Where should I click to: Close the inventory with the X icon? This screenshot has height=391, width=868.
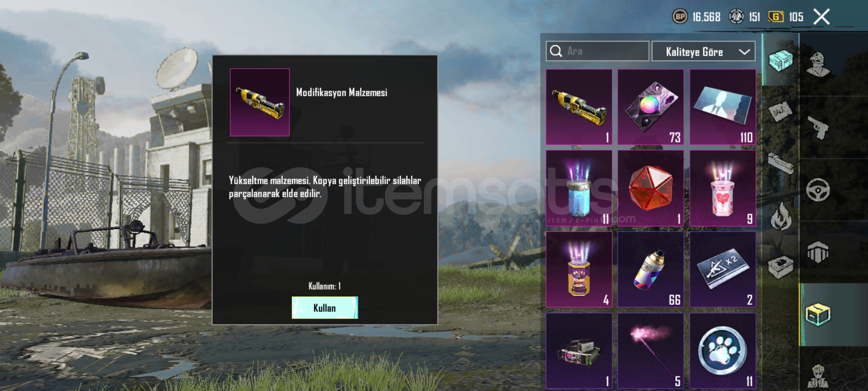point(821,17)
